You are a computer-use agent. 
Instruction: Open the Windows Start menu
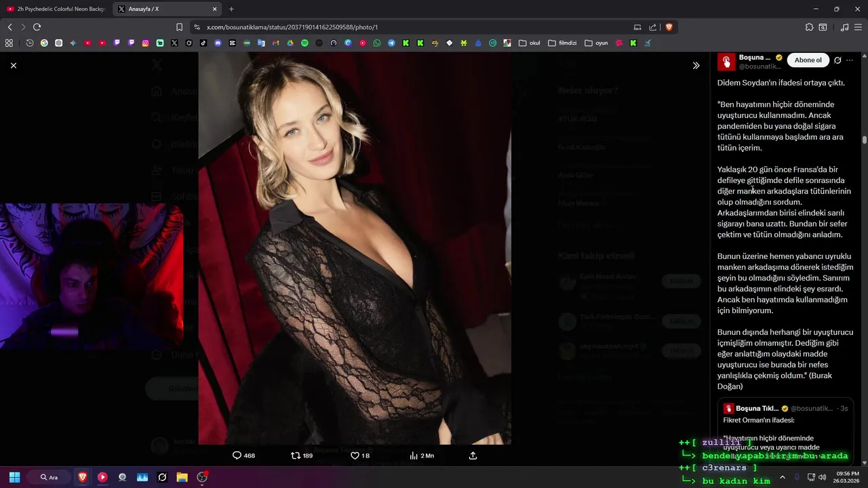pos(14,477)
